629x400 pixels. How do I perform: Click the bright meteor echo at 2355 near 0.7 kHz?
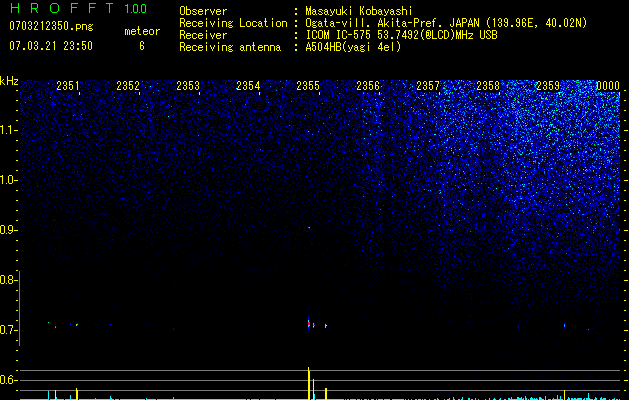[308, 323]
